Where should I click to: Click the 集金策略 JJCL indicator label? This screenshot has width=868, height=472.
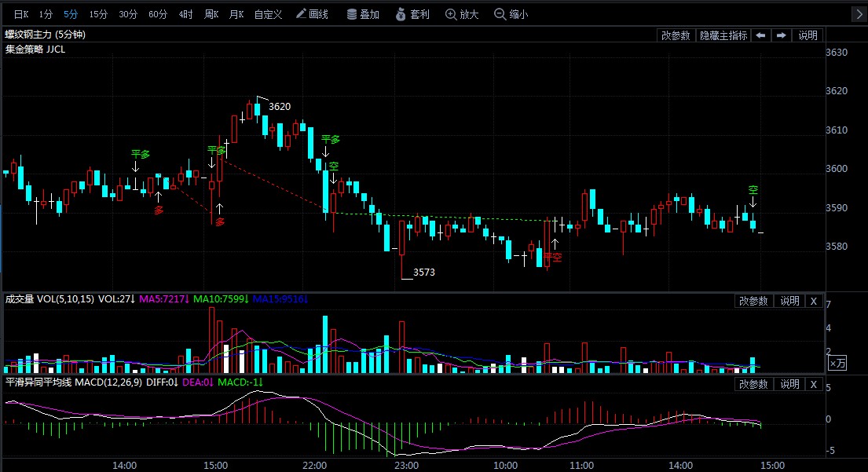click(35, 49)
